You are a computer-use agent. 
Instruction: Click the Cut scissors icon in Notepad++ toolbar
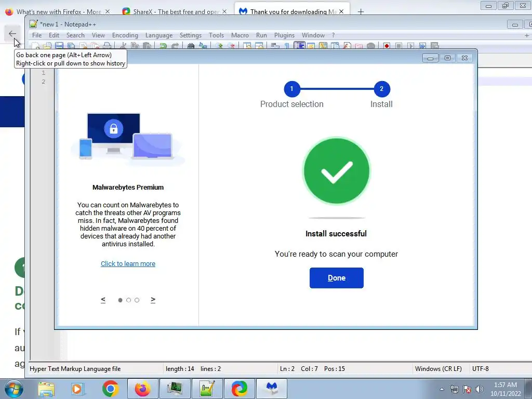coord(123,46)
